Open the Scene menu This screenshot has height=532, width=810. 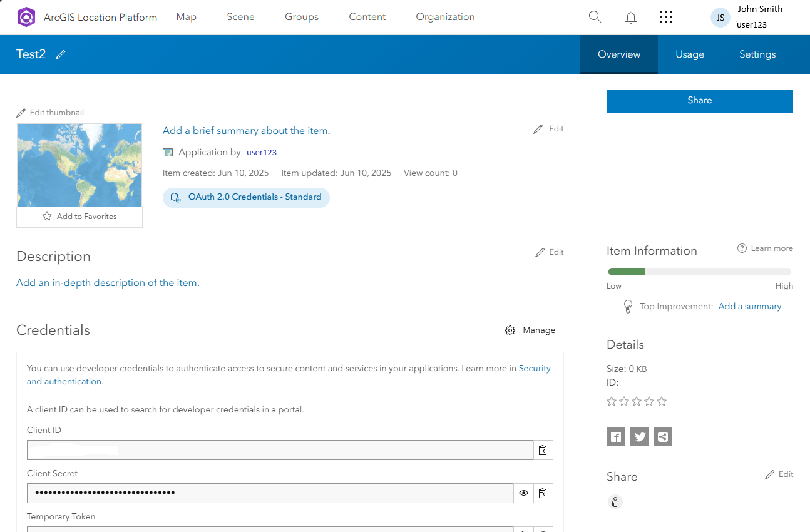click(240, 17)
